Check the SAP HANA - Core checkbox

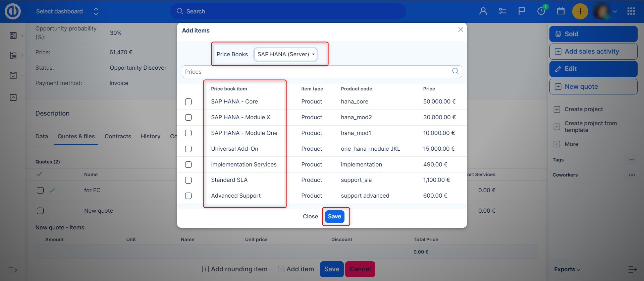(189, 102)
